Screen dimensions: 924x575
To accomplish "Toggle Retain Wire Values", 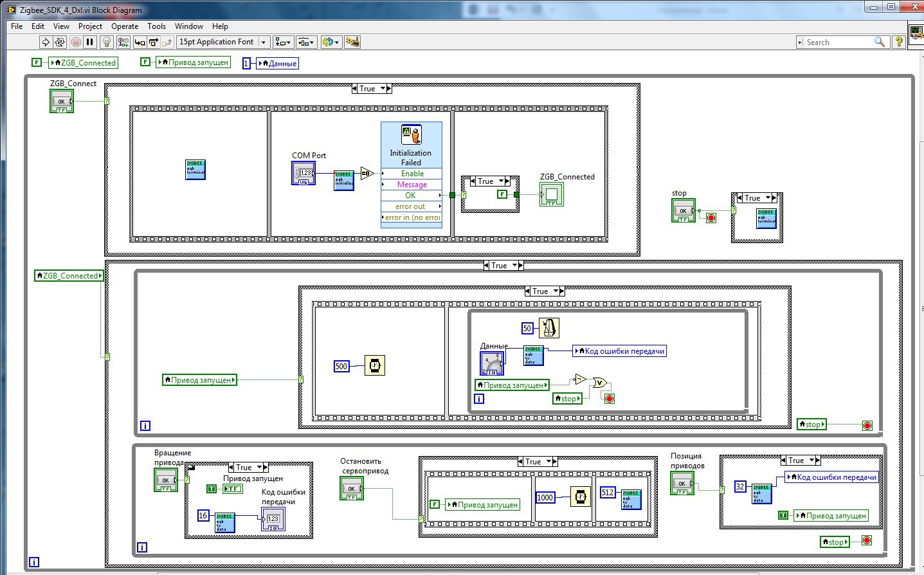I will (123, 42).
